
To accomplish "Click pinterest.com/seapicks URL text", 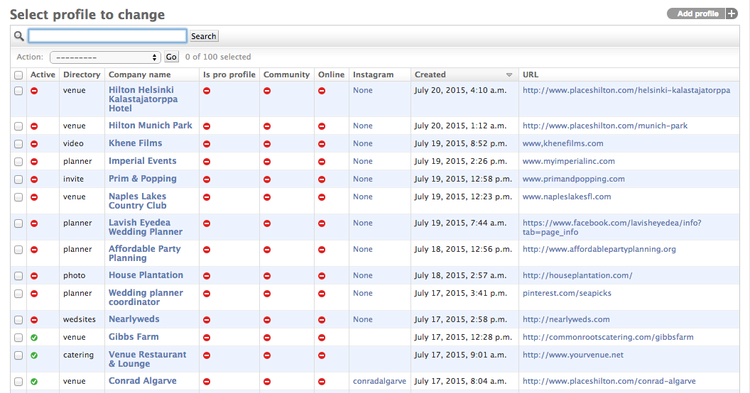I will tap(567, 293).
